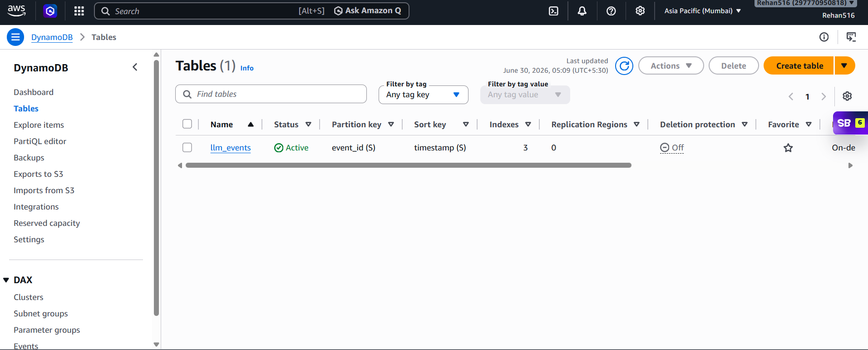Sort by the Sort key column

(x=466, y=125)
